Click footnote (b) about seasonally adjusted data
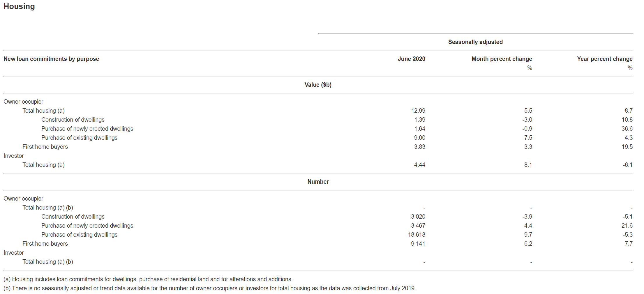 coord(209,288)
